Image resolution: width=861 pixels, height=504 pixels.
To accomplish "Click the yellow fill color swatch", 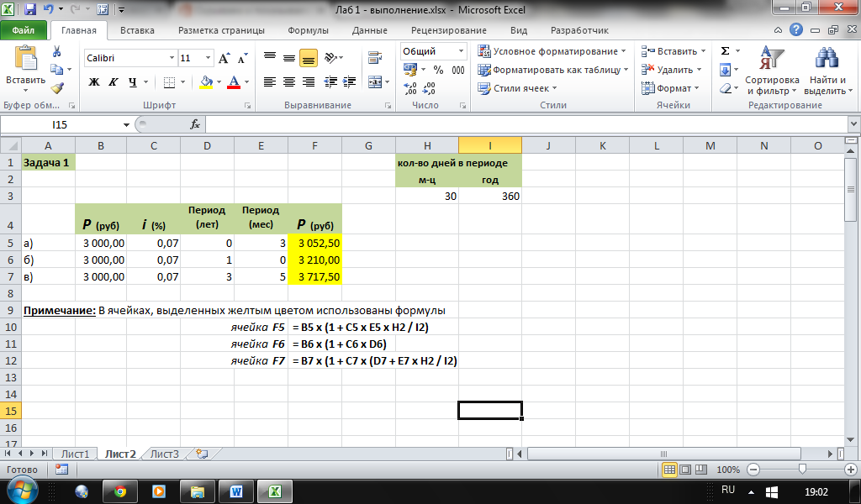I will pyautogui.click(x=207, y=82).
